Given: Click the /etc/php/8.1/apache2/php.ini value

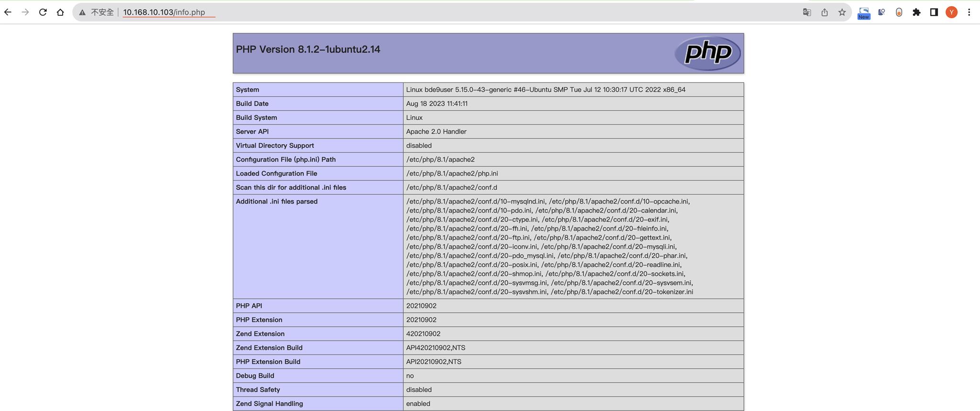Looking at the screenshot, I should (x=452, y=173).
